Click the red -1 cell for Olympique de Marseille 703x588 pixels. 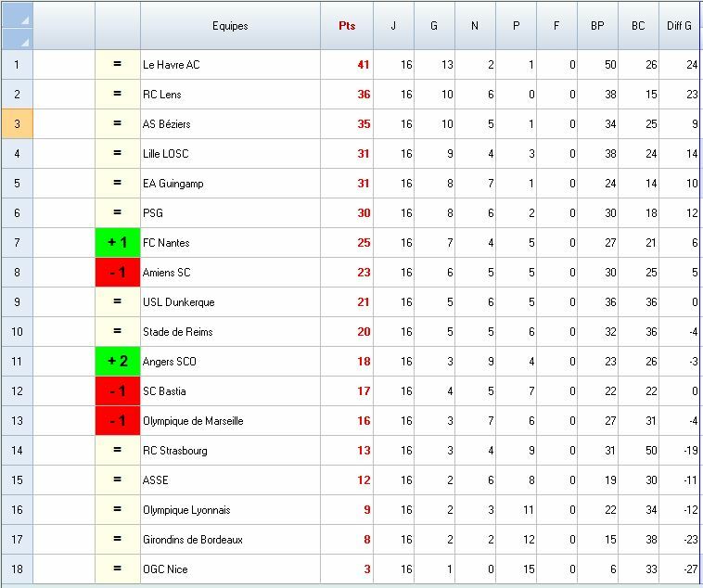[x=118, y=421]
